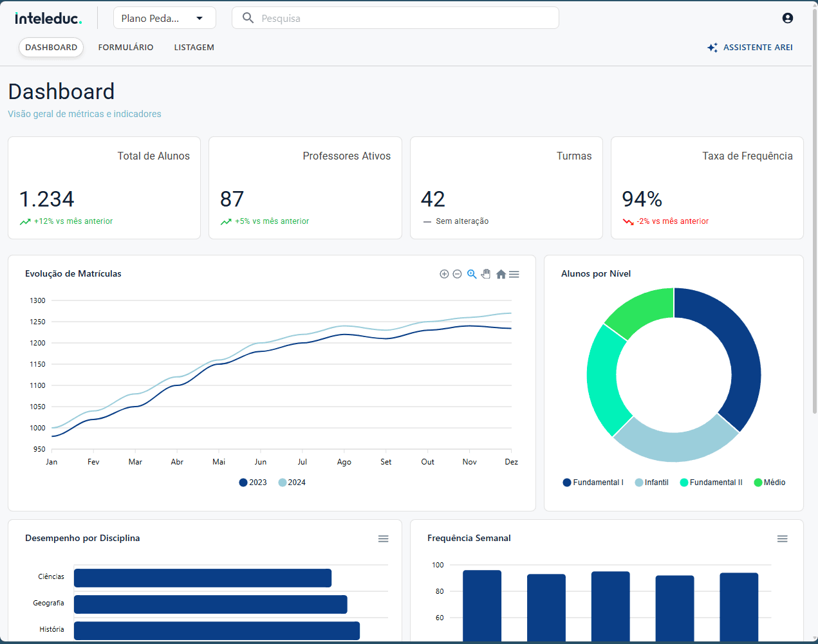Click the História performance bar

point(217,630)
